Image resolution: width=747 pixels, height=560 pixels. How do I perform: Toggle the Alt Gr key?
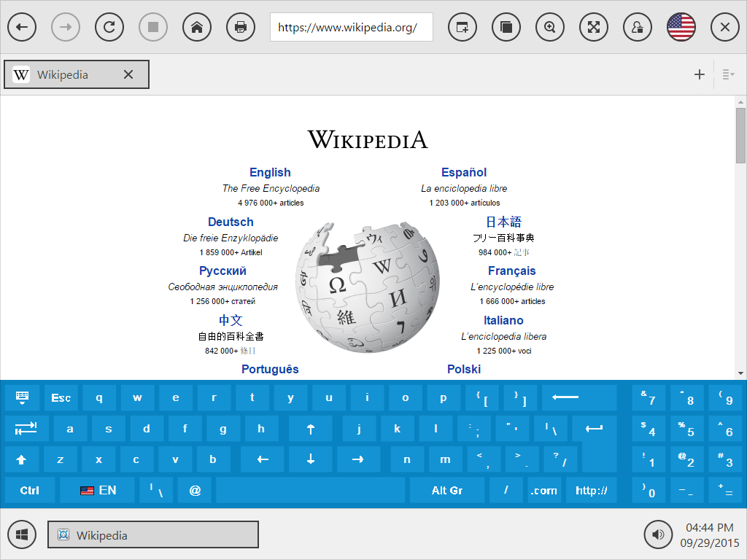(446, 491)
